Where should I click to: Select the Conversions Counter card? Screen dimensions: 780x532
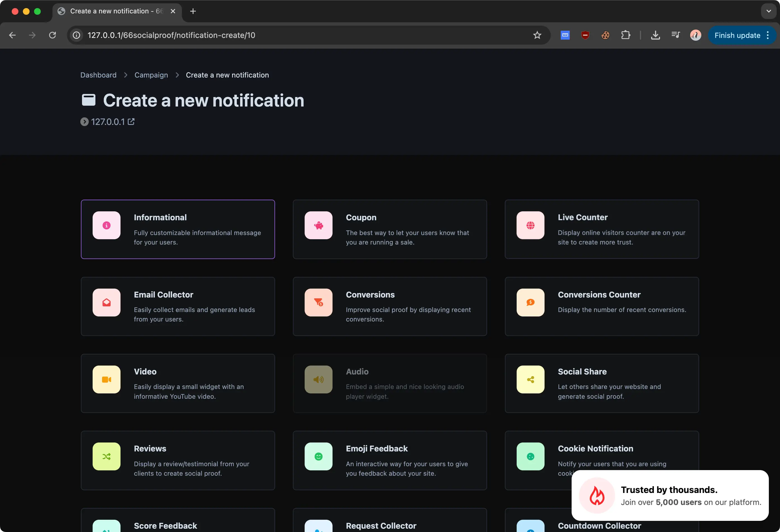click(601, 306)
